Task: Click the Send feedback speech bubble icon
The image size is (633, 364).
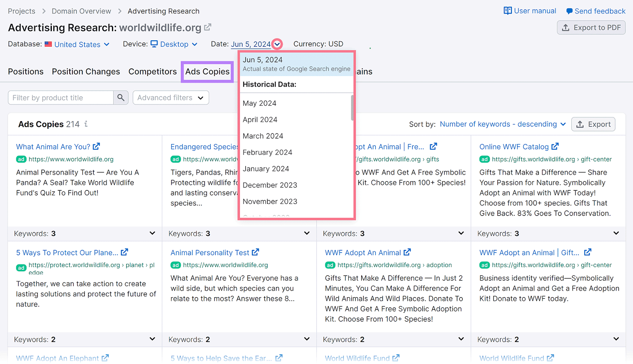Action: pos(569,11)
